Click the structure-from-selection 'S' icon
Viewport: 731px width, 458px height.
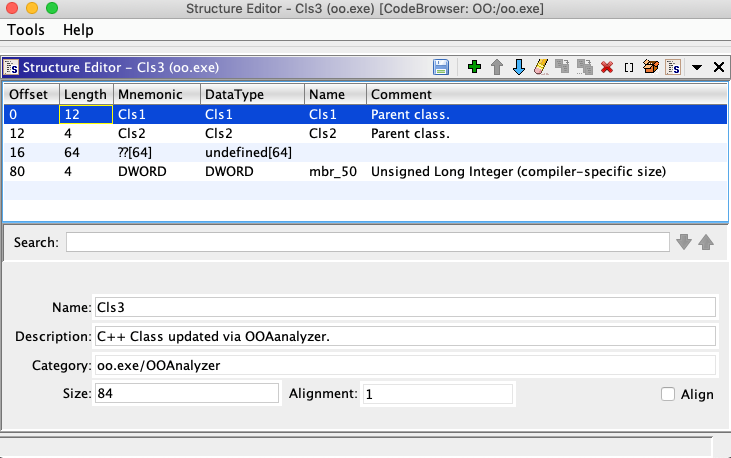[673, 67]
